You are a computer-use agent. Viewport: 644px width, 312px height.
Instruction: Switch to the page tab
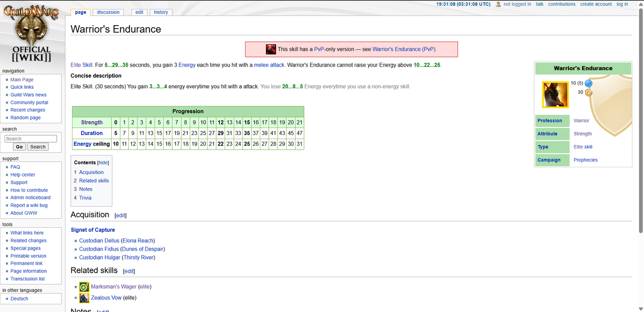click(x=81, y=12)
